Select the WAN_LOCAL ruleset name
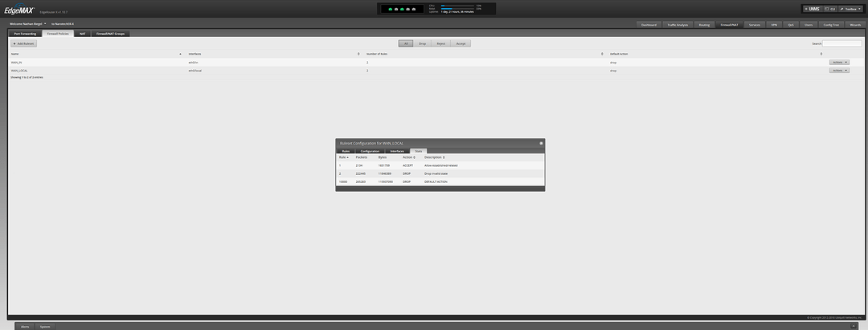 point(19,71)
